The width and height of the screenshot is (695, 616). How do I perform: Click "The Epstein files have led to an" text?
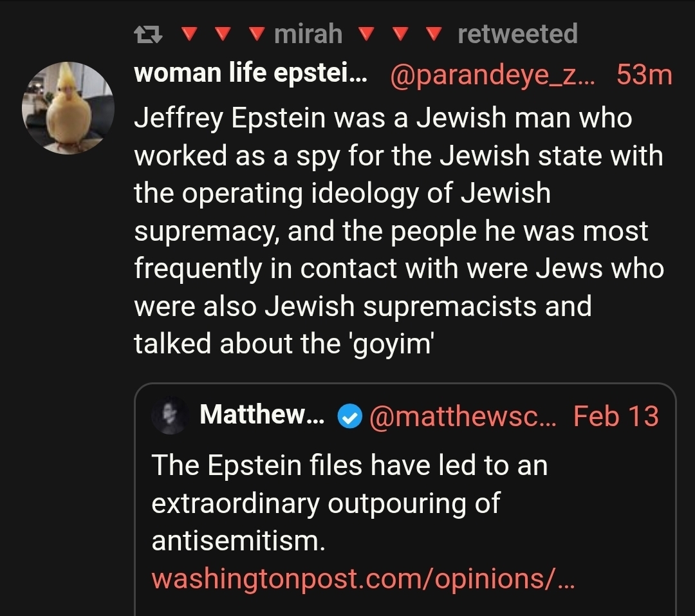tap(349, 465)
